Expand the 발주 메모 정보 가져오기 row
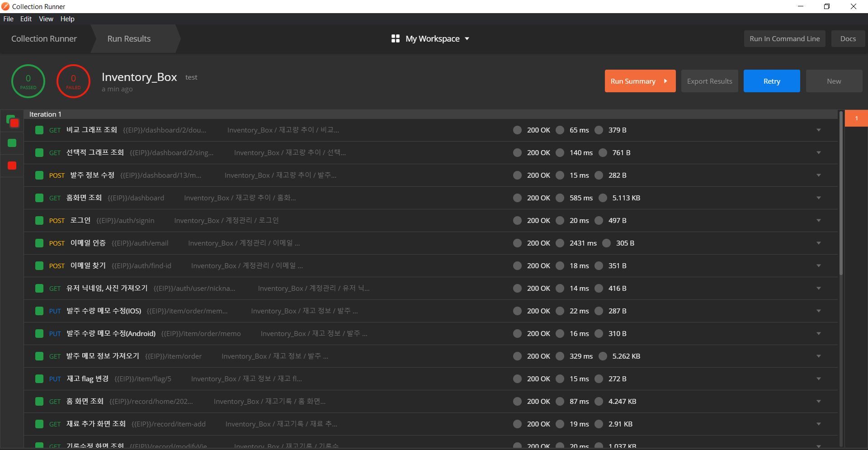The image size is (868, 450). (818, 356)
